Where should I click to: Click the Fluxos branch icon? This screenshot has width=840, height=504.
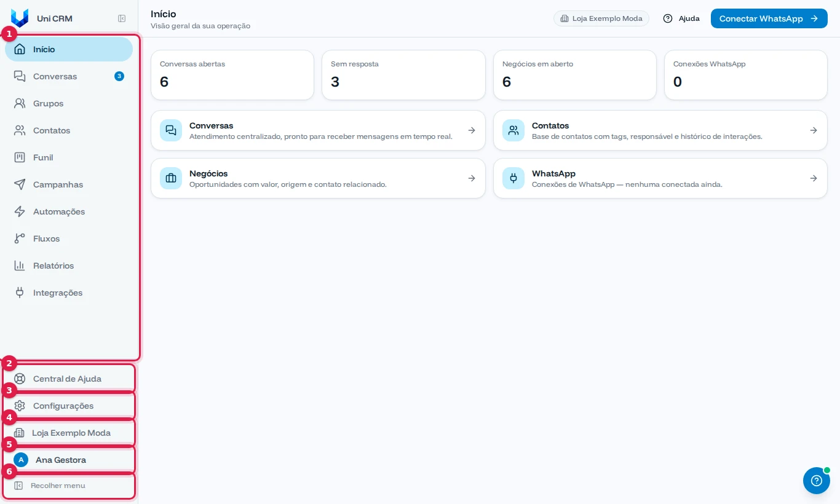click(x=20, y=238)
